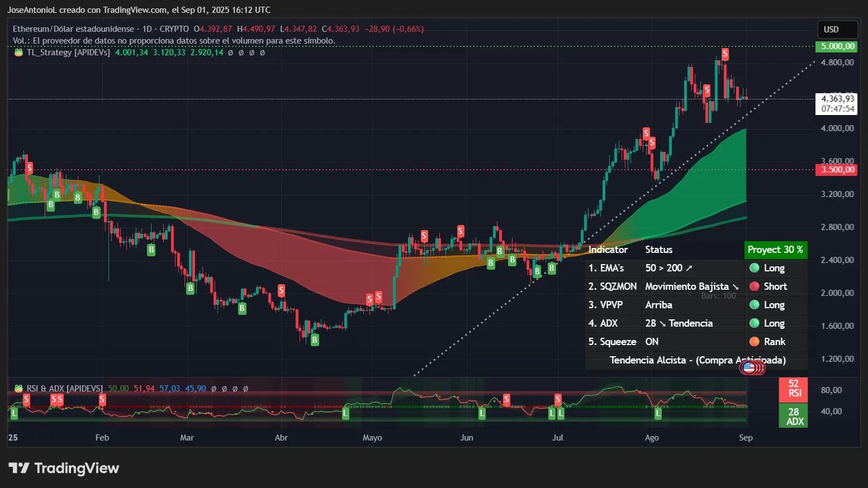Click the orange Rank dot in Squeeze row

[x=754, y=342]
